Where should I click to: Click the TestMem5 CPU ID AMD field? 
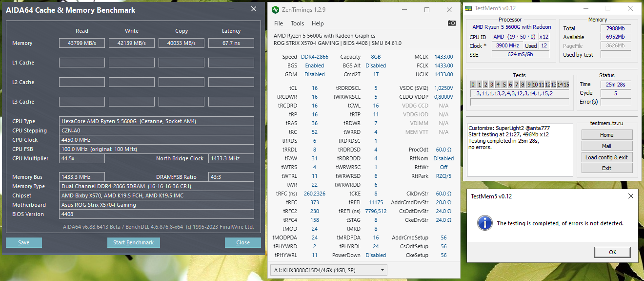[514, 37]
